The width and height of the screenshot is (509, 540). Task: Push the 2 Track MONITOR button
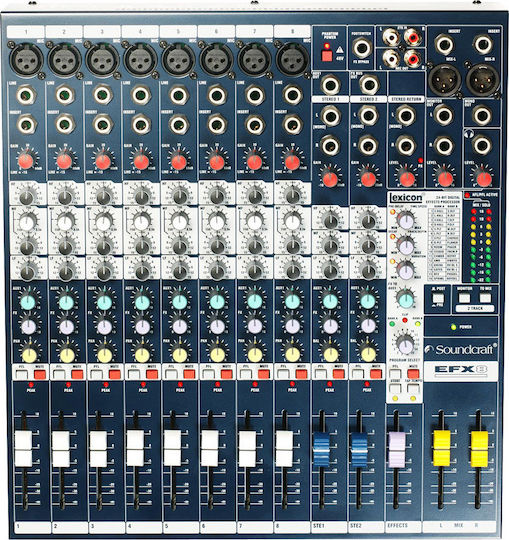pyautogui.click(x=464, y=298)
